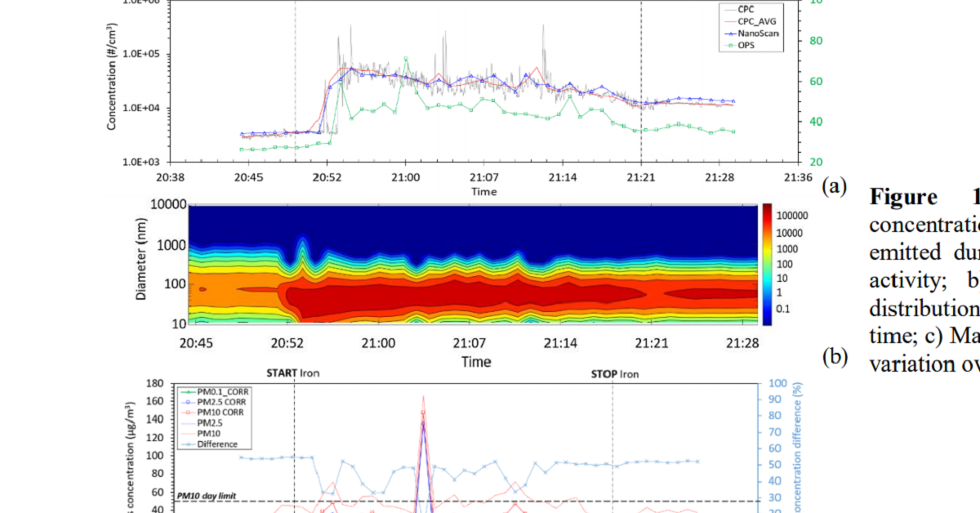Viewport: 980px width, 513px height.
Task: Click the PM10 CORR legend entry
Action: click(209, 413)
